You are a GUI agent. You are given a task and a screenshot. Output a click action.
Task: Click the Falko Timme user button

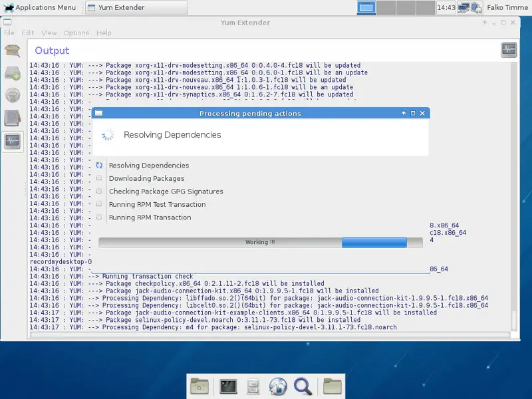pyautogui.click(x=507, y=7)
